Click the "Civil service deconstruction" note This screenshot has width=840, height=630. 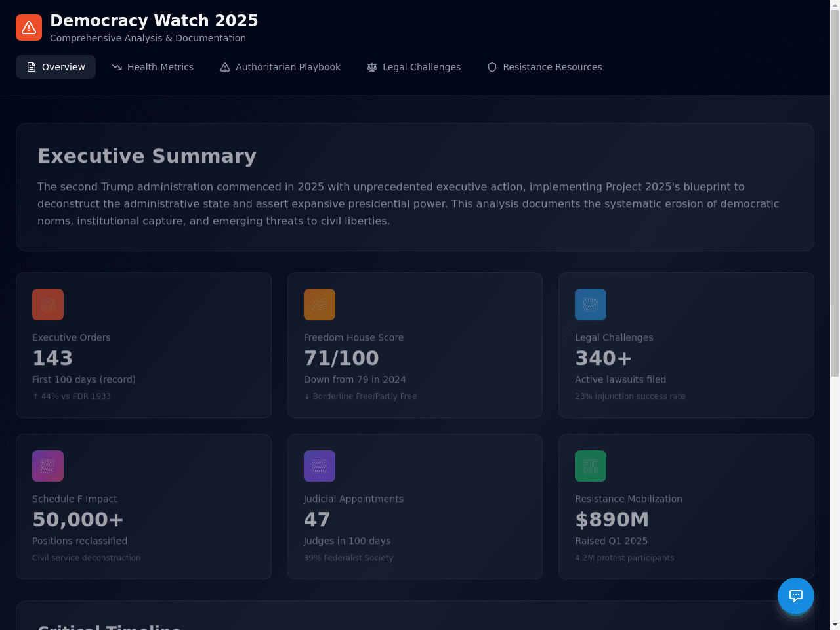(87, 558)
